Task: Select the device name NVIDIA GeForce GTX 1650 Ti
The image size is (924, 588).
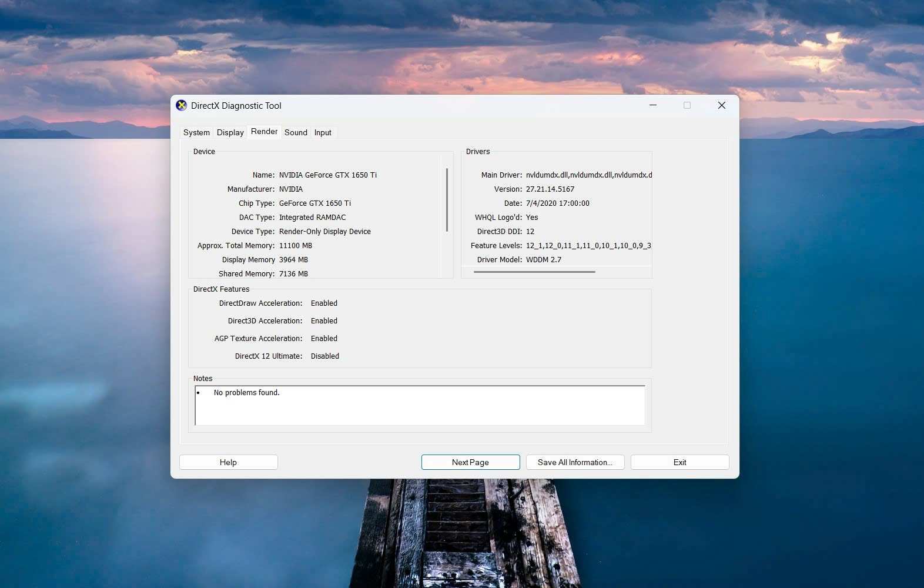Action: [328, 175]
